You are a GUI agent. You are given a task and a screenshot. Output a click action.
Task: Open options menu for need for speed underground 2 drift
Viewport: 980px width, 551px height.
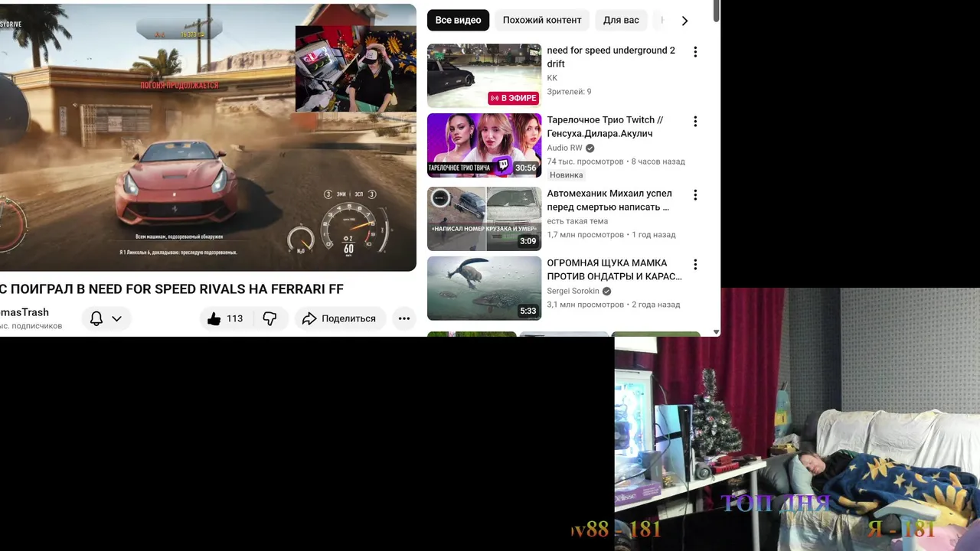coord(695,52)
